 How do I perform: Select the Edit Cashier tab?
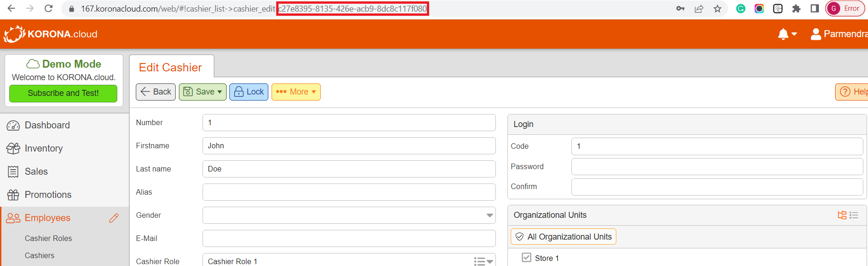click(x=171, y=67)
